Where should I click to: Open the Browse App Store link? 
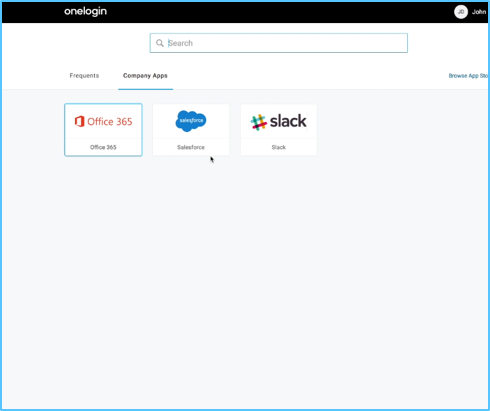point(468,76)
